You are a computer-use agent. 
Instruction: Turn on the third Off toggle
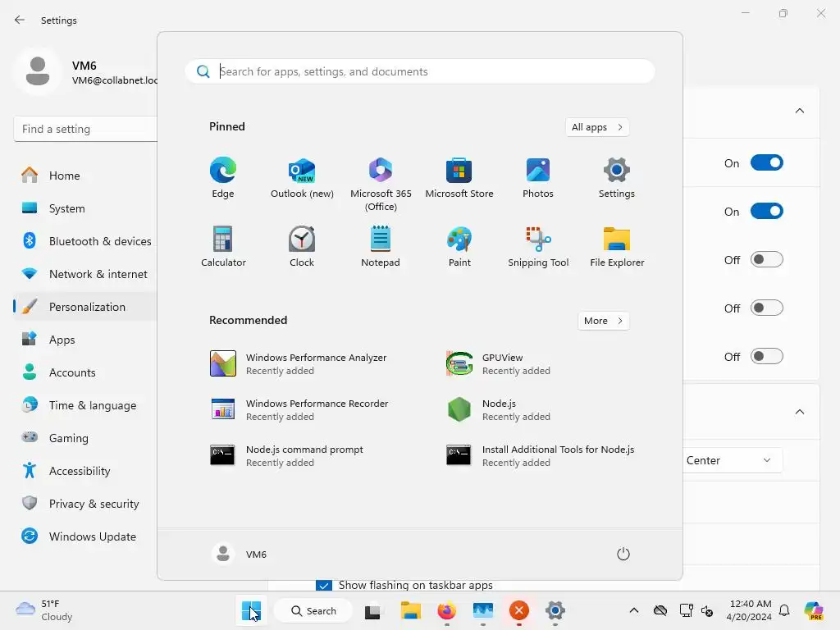[767, 356]
